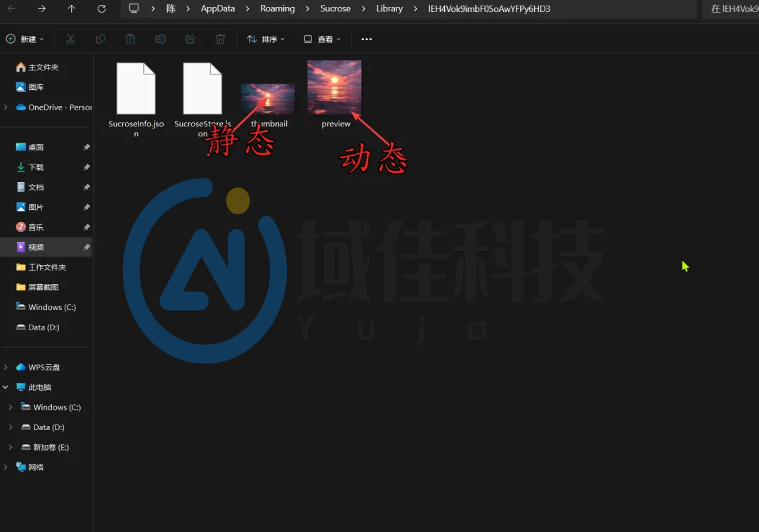Screen dimensions: 759x532
Task: Select the preview image file
Action: pyautogui.click(x=335, y=94)
